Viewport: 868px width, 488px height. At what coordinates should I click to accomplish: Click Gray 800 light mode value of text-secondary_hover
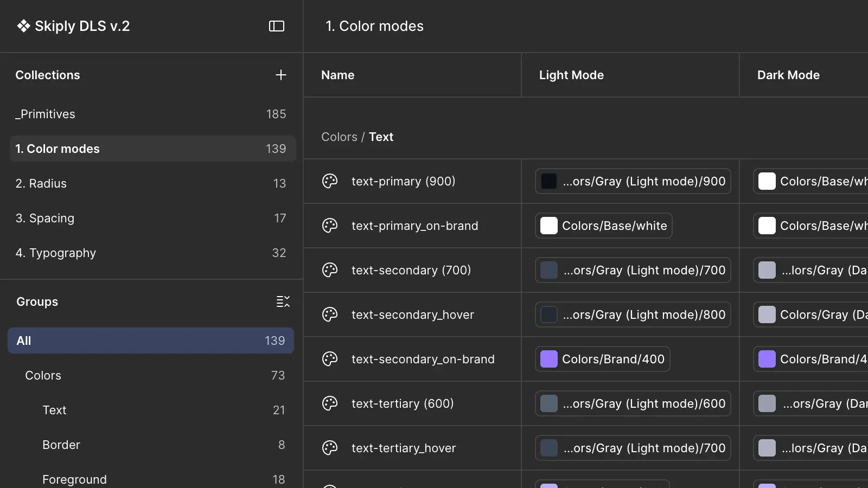point(633,314)
